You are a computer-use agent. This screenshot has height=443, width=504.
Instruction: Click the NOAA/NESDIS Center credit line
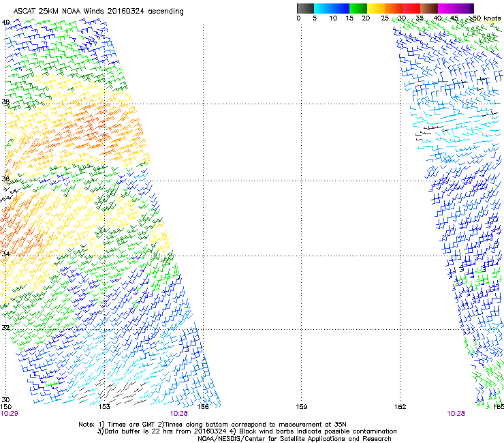294,439
